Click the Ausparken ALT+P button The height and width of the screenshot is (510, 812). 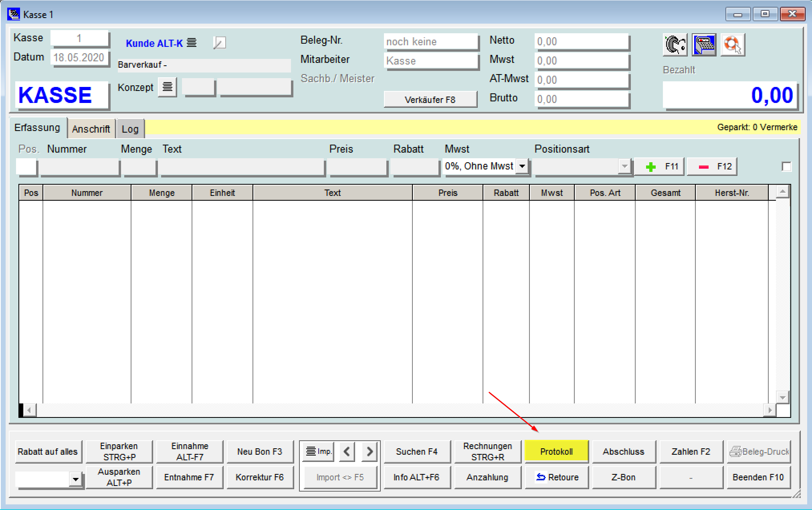[x=119, y=477]
